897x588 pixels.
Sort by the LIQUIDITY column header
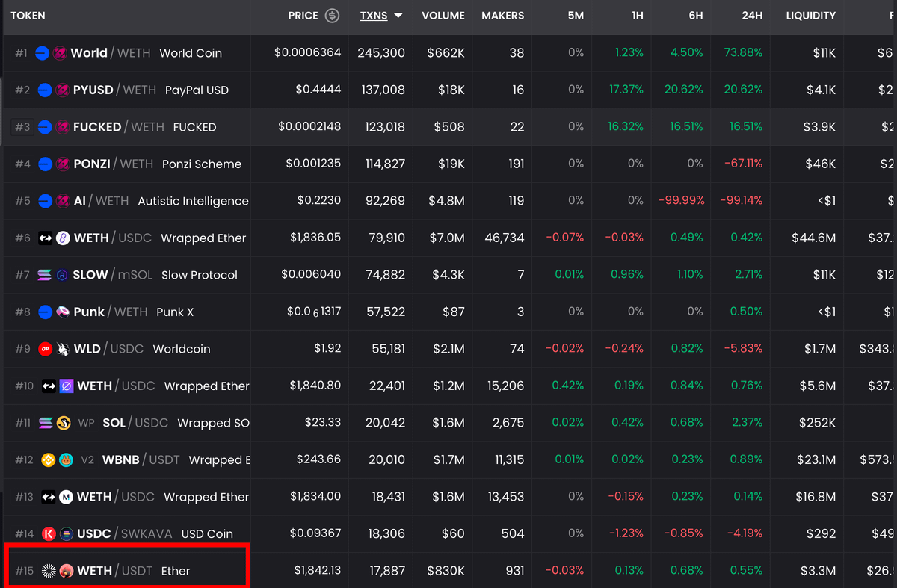tap(810, 16)
